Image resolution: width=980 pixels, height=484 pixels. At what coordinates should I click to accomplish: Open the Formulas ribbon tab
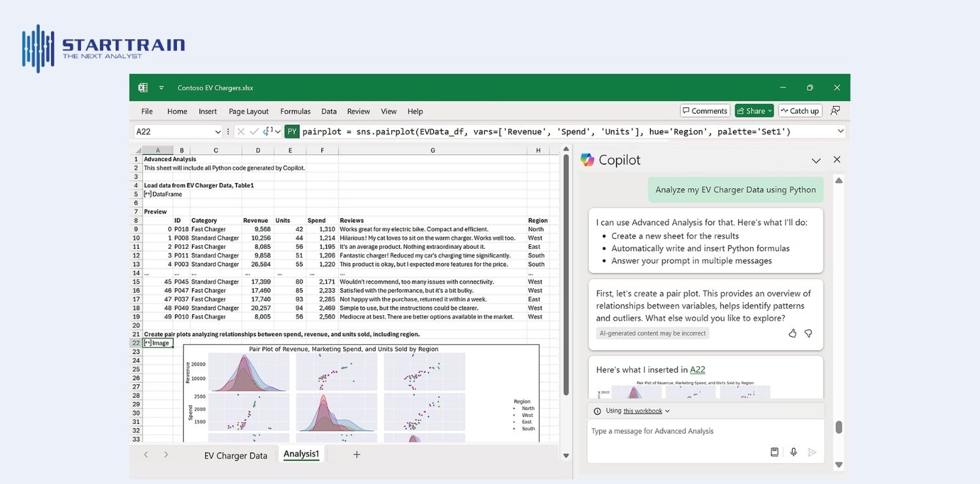point(295,111)
